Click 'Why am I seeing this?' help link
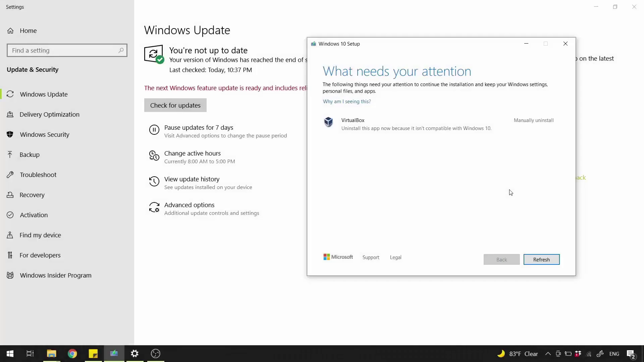 coord(346,101)
